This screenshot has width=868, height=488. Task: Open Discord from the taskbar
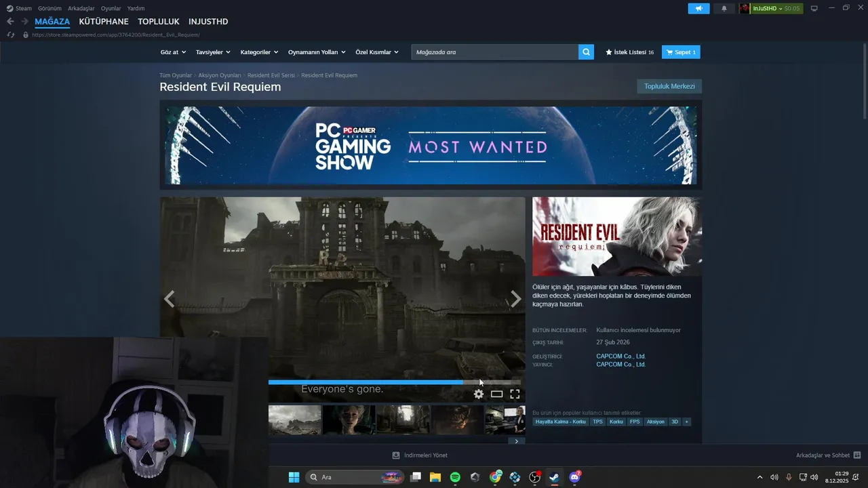[x=575, y=477]
